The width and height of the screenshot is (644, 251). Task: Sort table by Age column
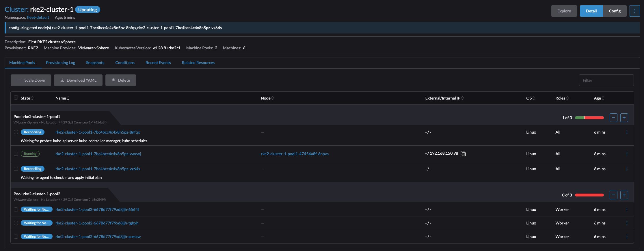coord(599,98)
